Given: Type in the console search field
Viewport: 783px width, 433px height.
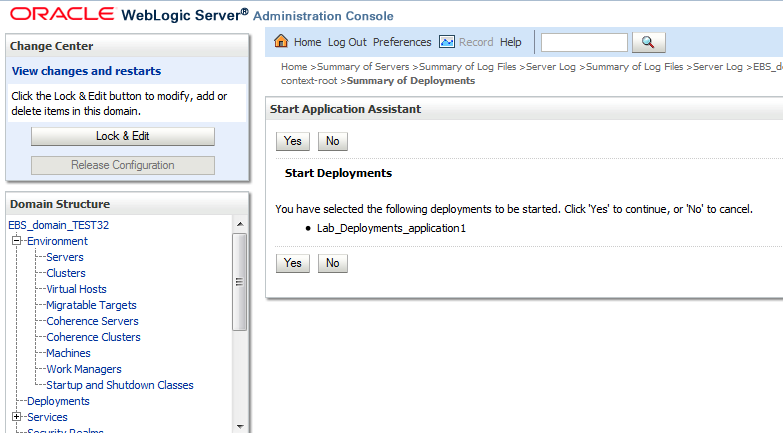Looking at the screenshot, I should 584,42.
